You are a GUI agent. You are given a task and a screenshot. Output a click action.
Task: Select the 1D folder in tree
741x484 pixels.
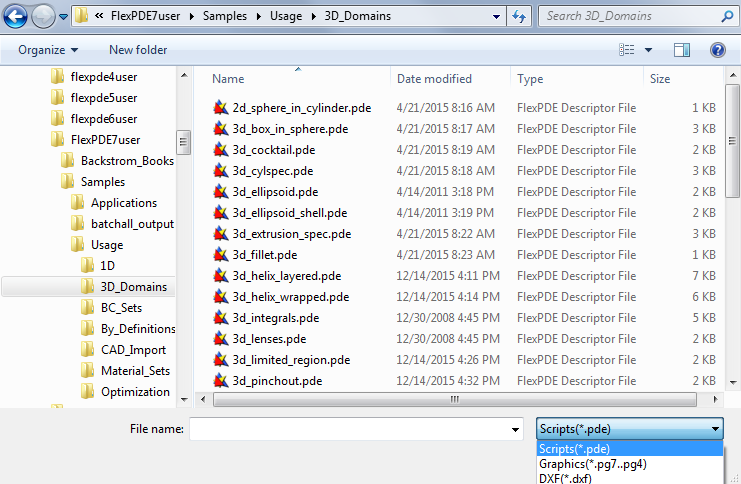(x=98, y=266)
